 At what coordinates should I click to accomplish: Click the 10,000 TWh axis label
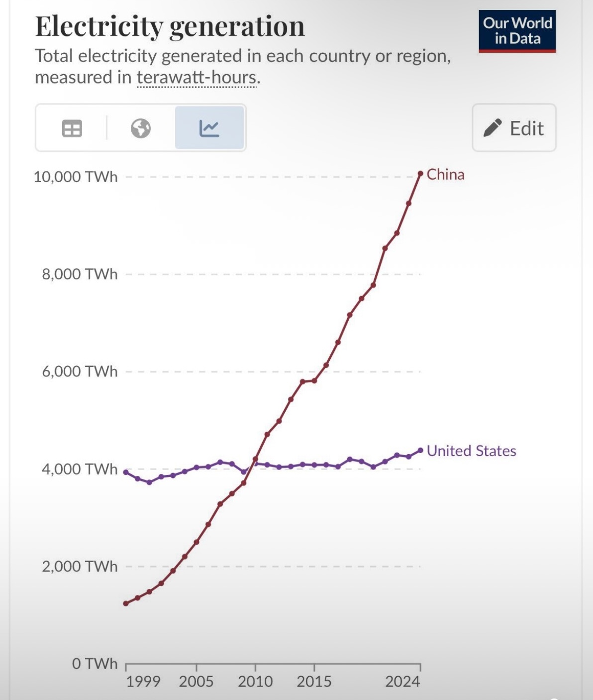76,177
